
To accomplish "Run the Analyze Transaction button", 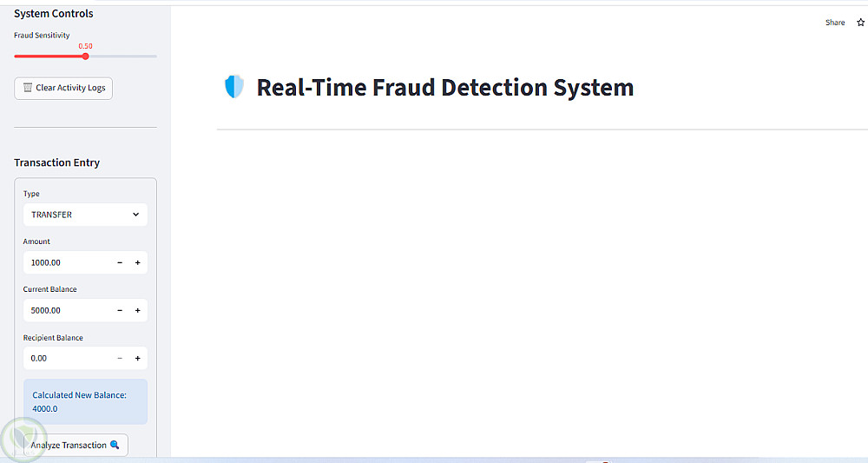I will tap(75, 445).
